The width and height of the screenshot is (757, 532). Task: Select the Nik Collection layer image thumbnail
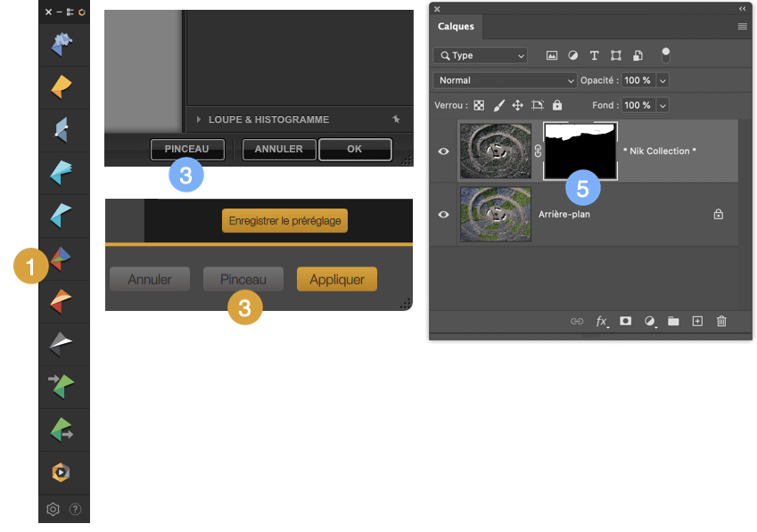point(496,151)
